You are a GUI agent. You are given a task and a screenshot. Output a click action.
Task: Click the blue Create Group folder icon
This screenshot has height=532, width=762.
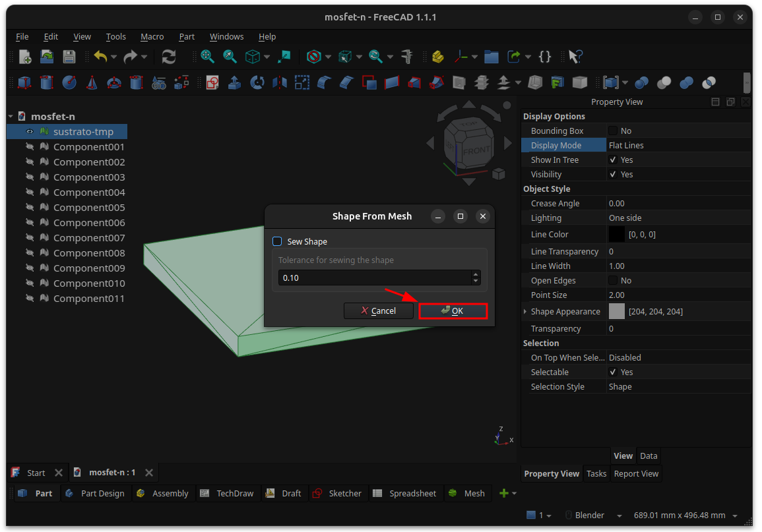(492, 57)
